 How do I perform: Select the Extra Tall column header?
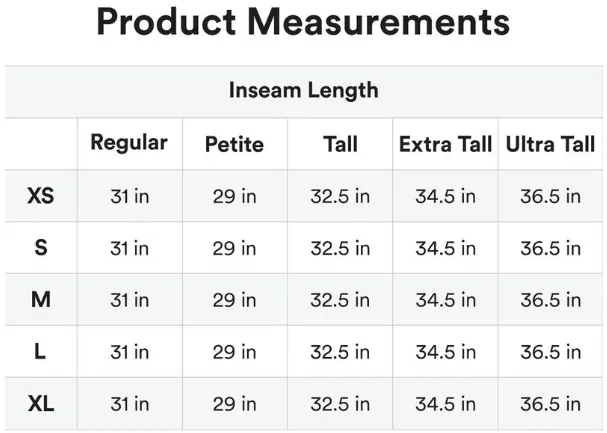445,144
